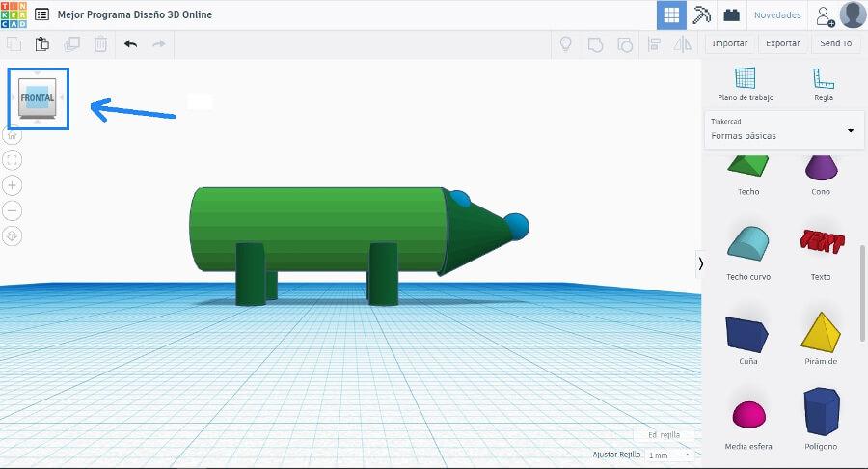Toggle perspective/orthographic view cube icon

13,235
